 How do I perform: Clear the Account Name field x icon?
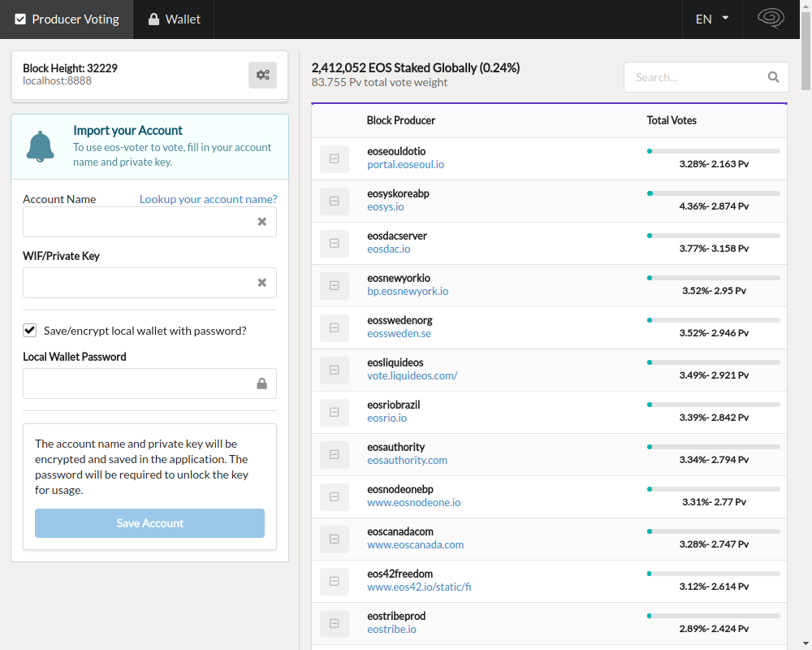261,222
